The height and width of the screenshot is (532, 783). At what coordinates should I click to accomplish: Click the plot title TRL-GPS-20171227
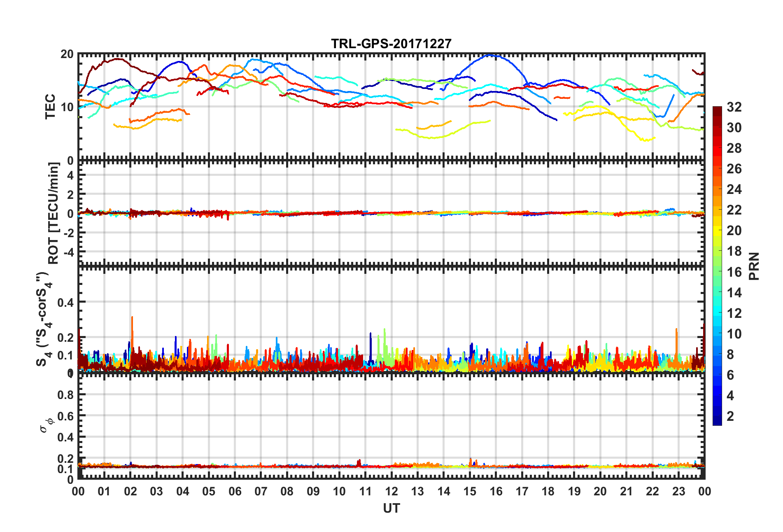click(x=391, y=44)
